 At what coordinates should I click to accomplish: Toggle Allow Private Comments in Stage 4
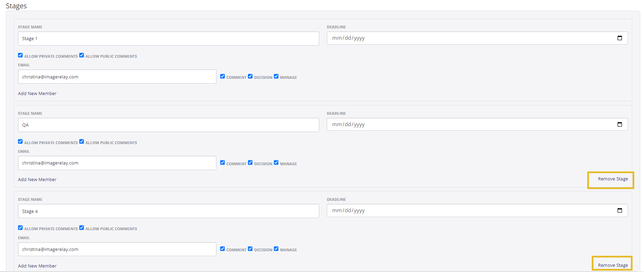[20, 228]
